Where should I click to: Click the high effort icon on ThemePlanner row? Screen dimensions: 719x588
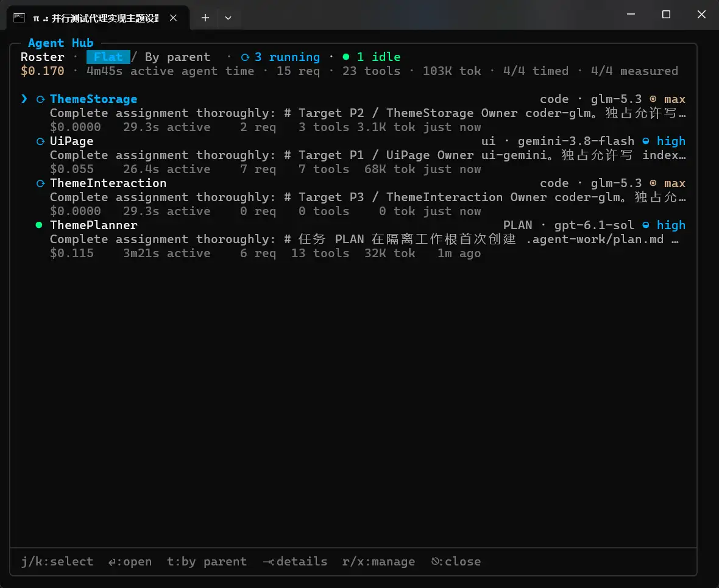tap(646, 225)
